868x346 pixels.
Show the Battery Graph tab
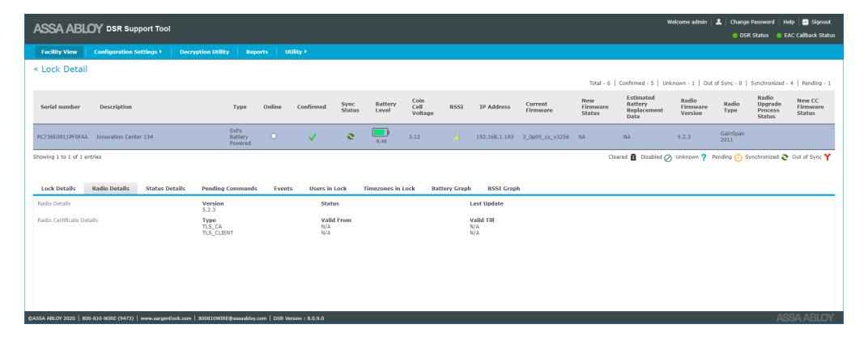pyautogui.click(x=451, y=189)
